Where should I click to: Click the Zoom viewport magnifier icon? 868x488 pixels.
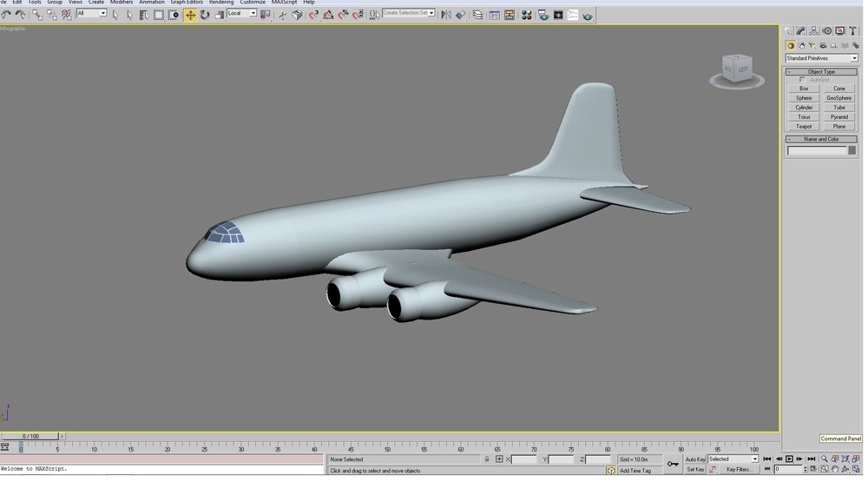pyautogui.click(x=825, y=459)
